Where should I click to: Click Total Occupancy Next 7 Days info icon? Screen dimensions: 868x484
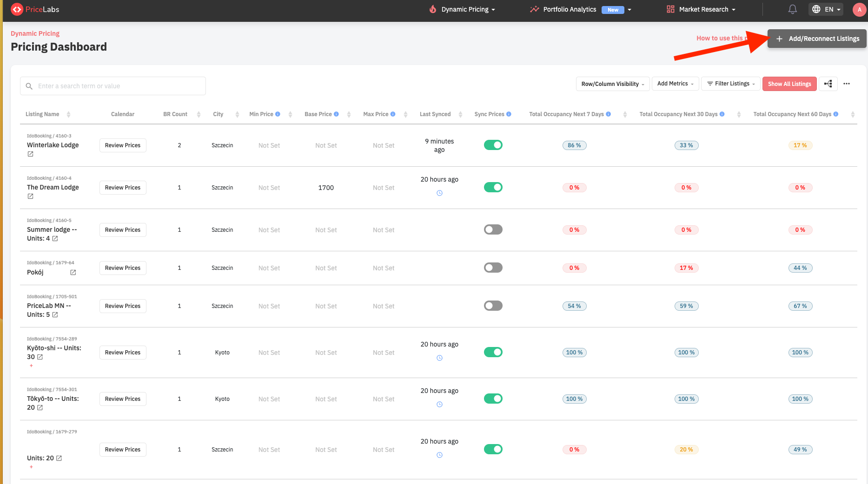608,114
